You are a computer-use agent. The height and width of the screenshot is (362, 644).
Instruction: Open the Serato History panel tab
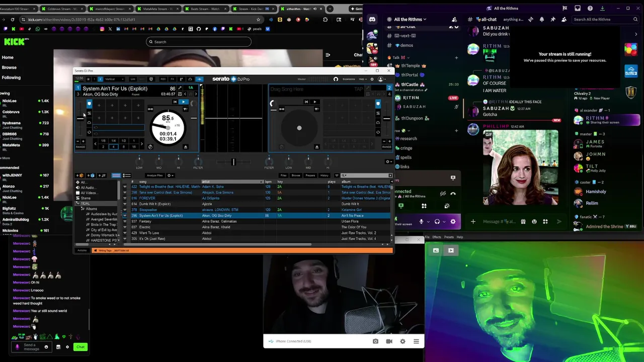tap(325, 175)
